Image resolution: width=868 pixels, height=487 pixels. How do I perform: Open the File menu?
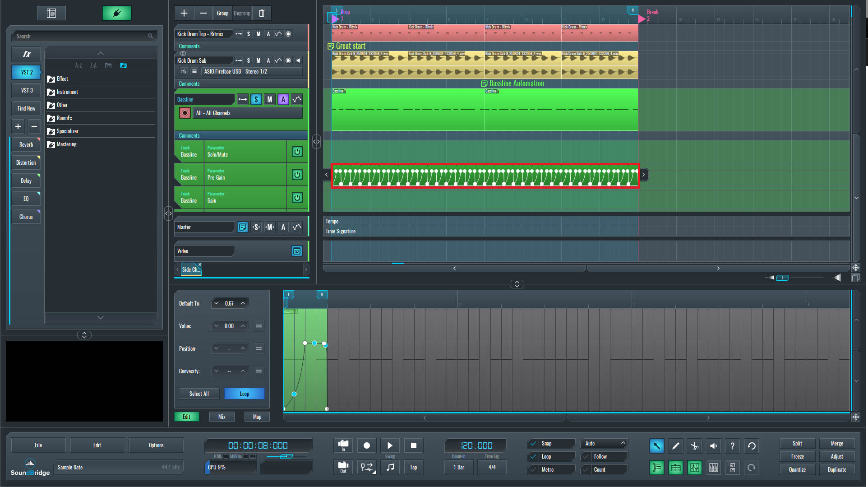tap(38, 445)
